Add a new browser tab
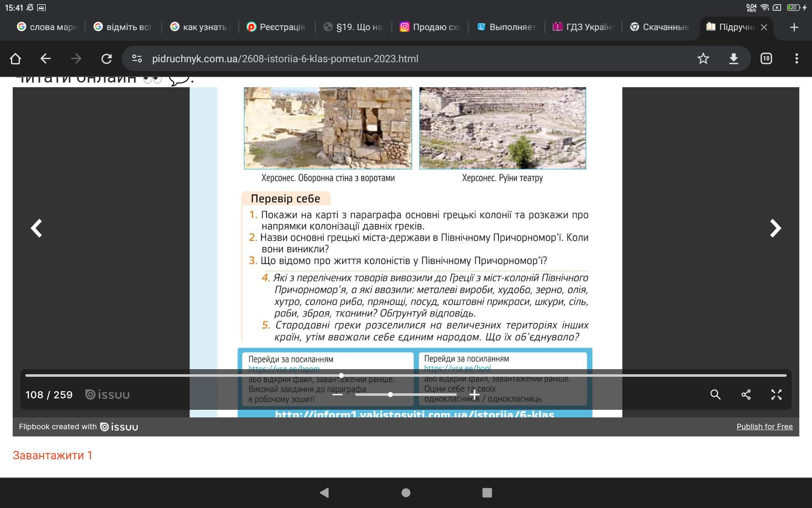 tap(794, 27)
